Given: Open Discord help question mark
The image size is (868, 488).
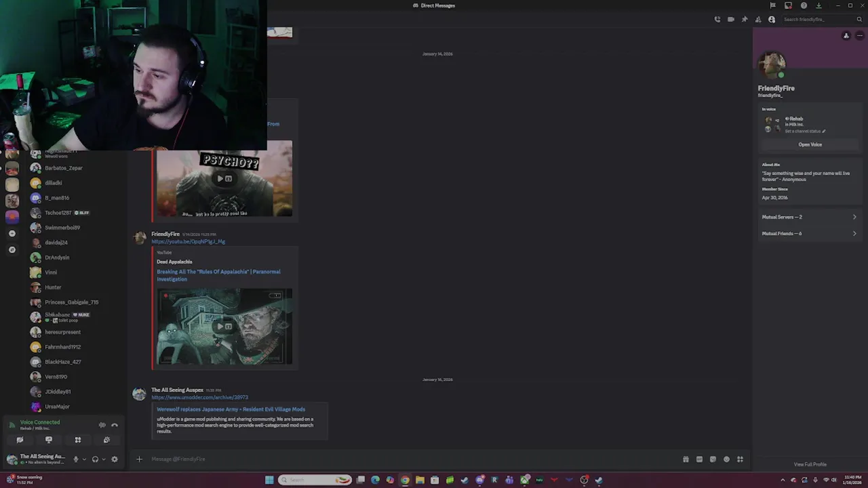Looking at the screenshot, I should point(804,5).
